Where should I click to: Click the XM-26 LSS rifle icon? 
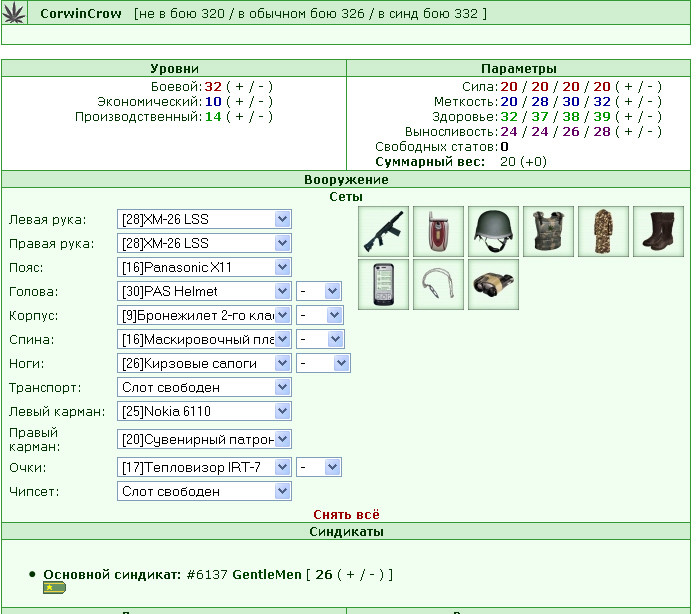[383, 231]
